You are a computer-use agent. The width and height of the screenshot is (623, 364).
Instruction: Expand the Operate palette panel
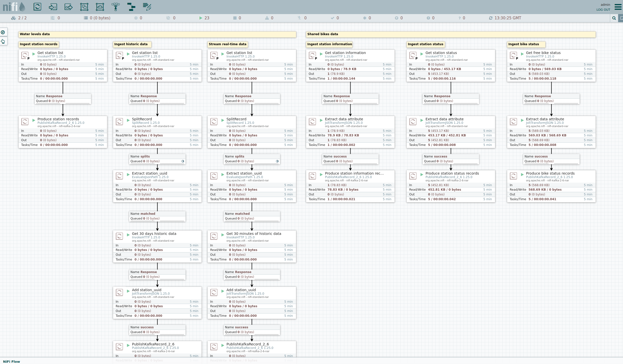coord(3,41)
